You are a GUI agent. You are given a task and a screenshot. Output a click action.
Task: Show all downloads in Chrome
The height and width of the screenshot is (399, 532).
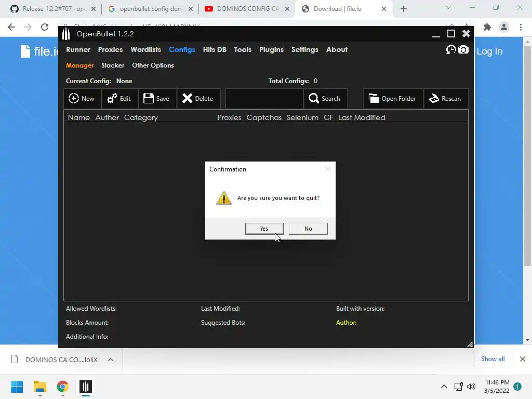coord(493,359)
